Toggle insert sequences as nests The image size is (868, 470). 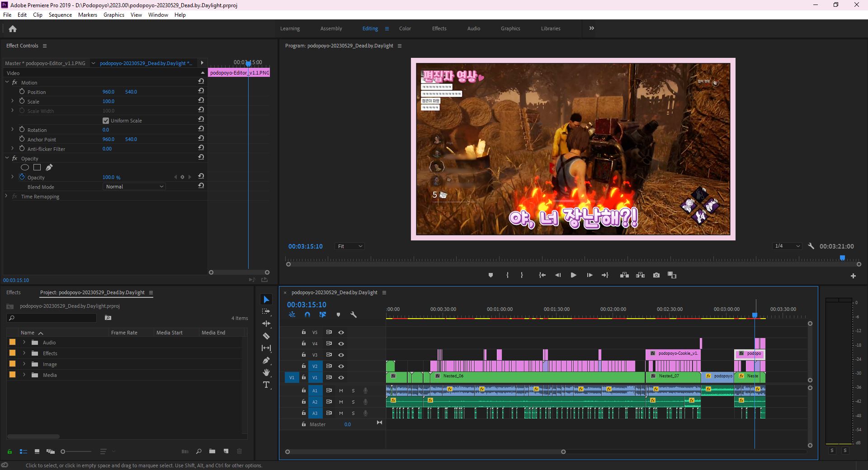292,315
